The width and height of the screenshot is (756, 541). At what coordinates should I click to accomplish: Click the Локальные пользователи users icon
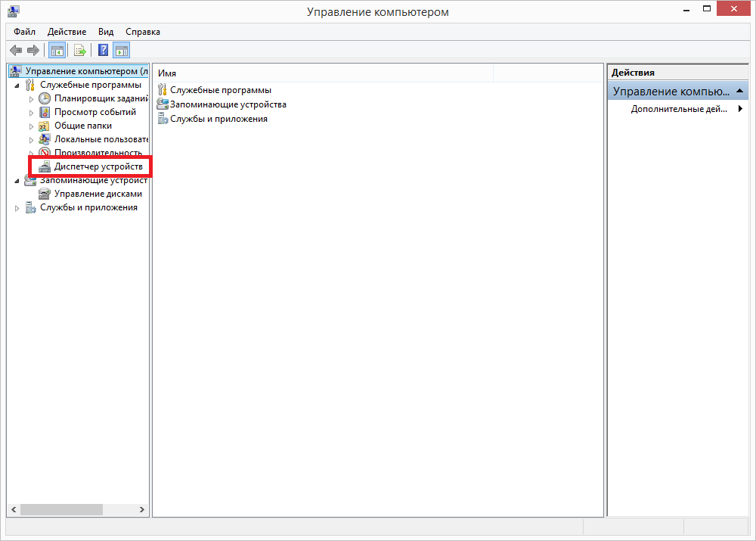tap(45, 139)
